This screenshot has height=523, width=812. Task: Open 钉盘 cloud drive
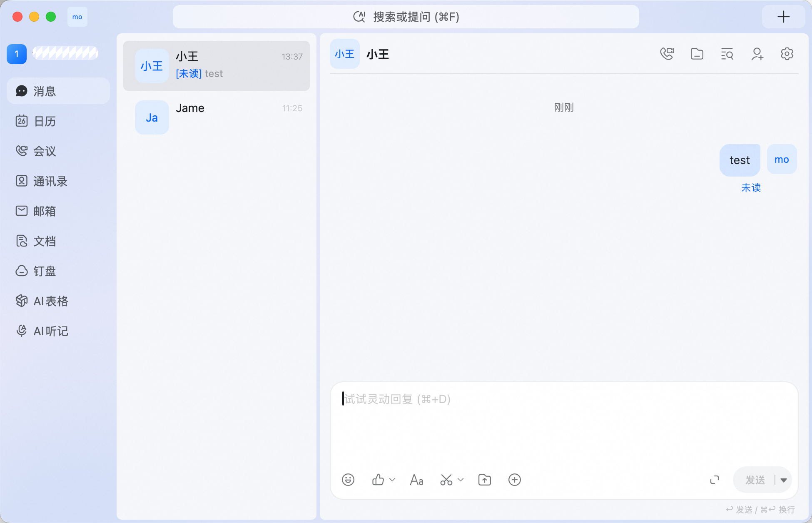58,271
